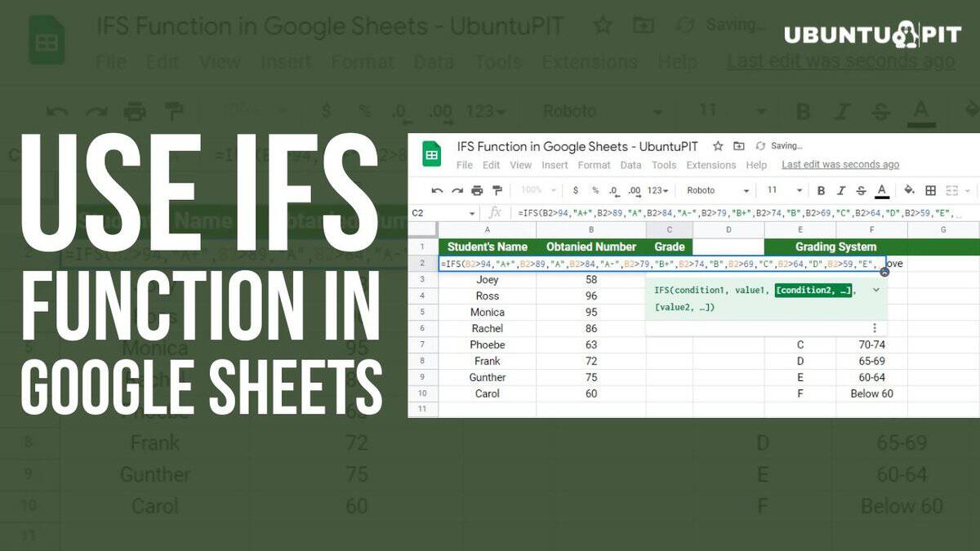Select the cell with score "96"
The image size is (980, 551).
pyautogui.click(x=591, y=295)
